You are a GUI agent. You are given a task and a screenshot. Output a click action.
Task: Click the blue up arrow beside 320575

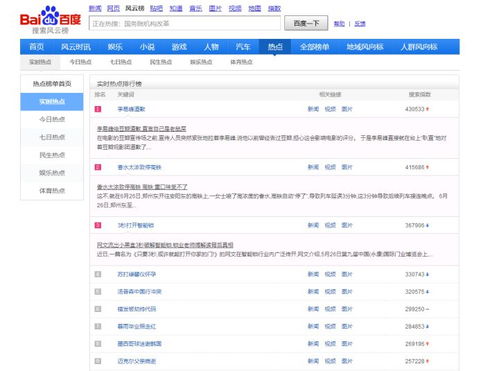click(427, 292)
